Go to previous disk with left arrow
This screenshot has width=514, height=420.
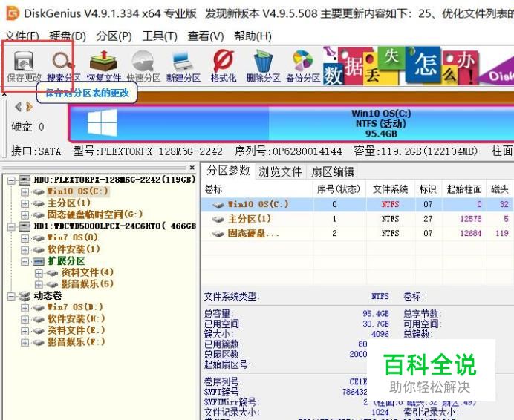(19, 107)
